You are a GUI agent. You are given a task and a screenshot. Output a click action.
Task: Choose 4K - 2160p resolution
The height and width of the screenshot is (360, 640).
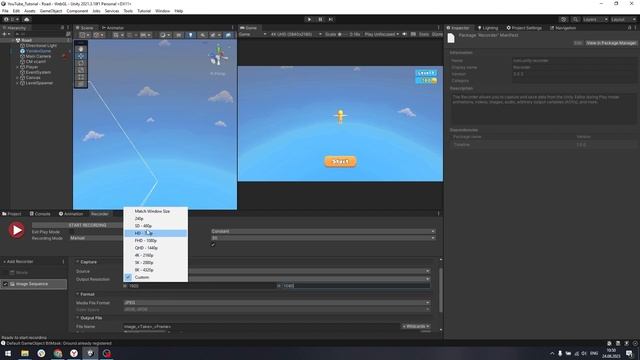156,256
